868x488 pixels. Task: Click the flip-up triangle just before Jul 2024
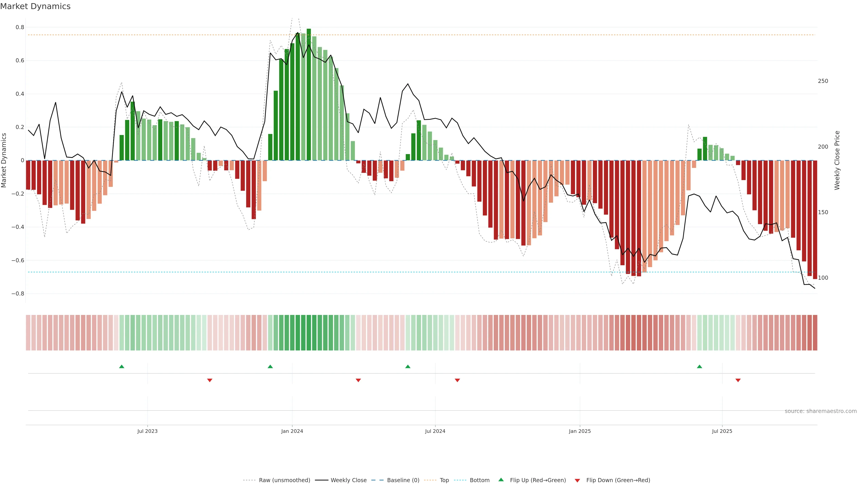[x=408, y=366]
